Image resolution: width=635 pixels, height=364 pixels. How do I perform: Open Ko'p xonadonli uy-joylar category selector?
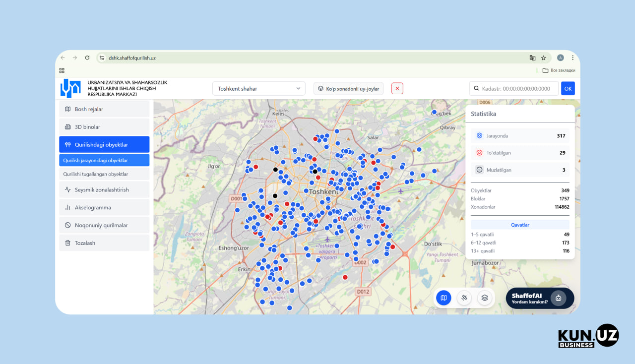coord(348,89)
